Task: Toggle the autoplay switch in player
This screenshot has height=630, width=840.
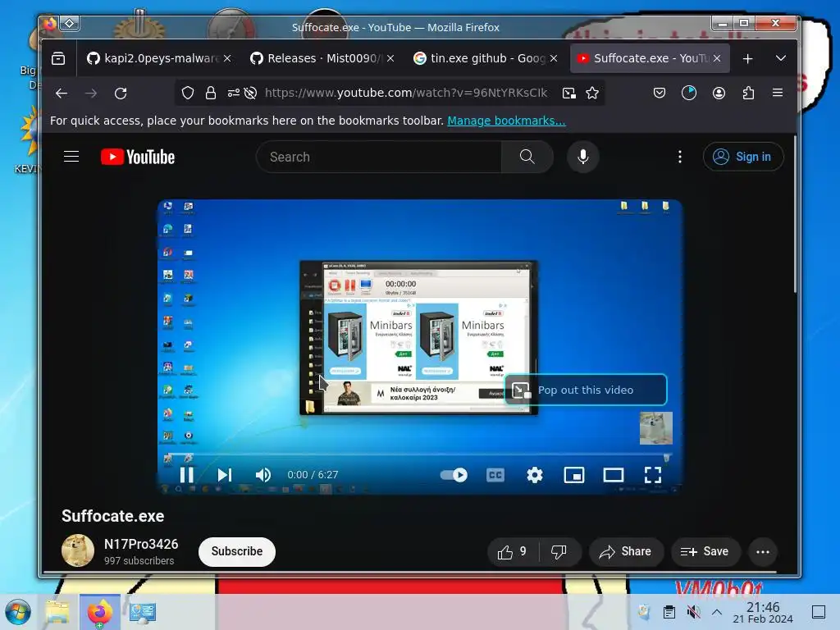Action: (454, 475)
